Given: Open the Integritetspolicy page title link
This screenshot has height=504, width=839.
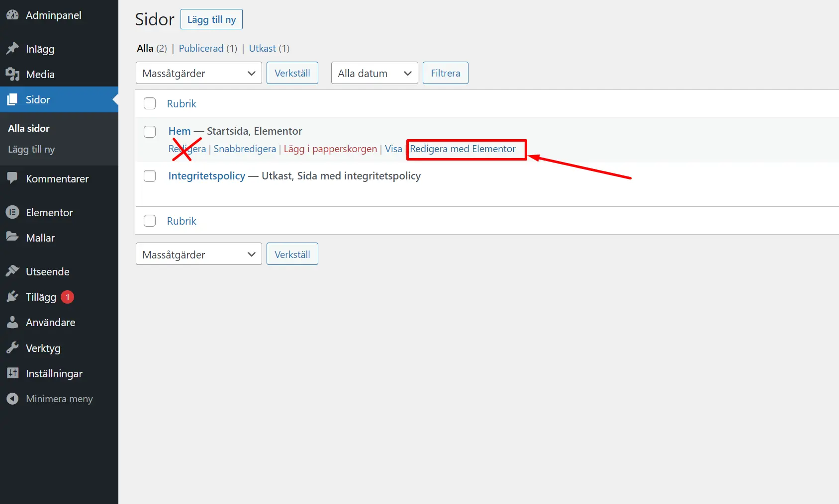Looking at the screenshot, I should pyautogui.click(x=207, y=176).
